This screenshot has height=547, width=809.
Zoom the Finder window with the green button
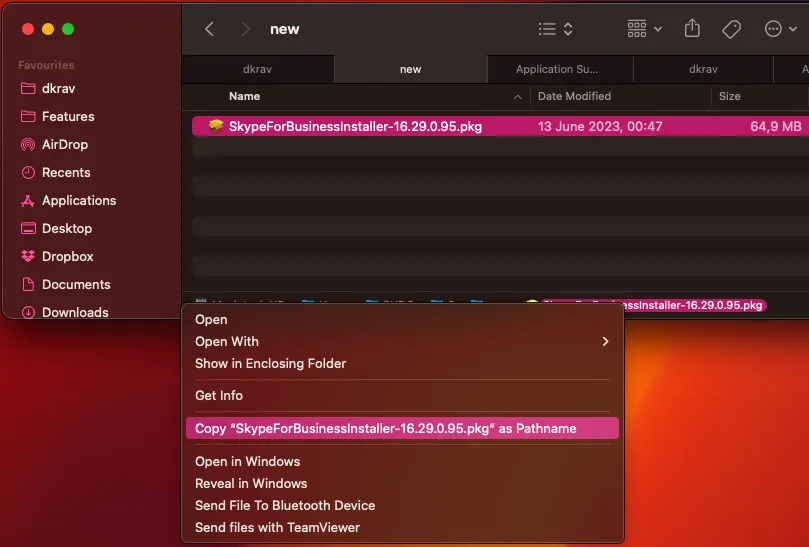coord(68,29)
